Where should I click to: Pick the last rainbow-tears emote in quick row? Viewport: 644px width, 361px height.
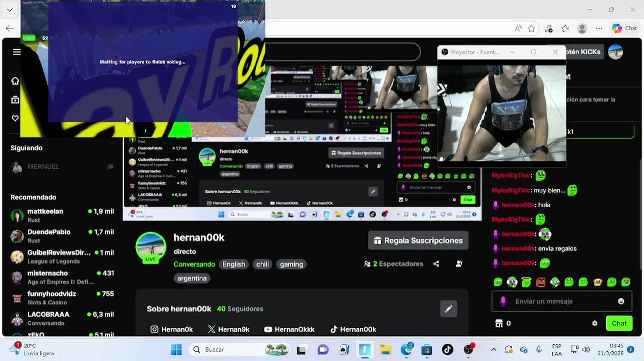click(626, 282)
